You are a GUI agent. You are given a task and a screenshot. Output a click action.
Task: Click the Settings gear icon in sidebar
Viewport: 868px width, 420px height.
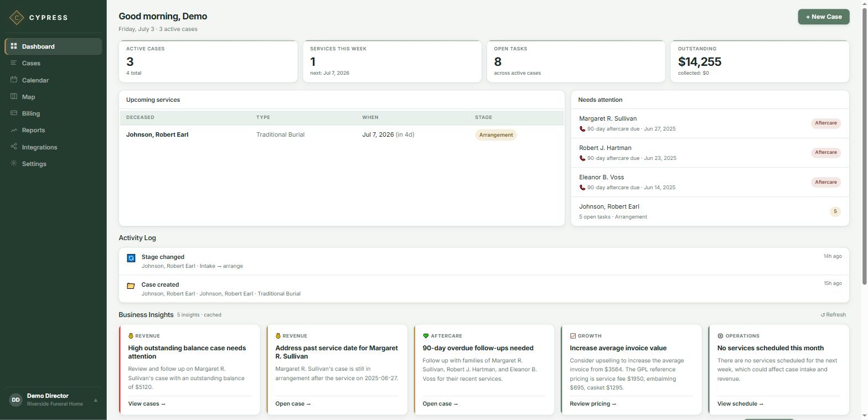(14, 163)
